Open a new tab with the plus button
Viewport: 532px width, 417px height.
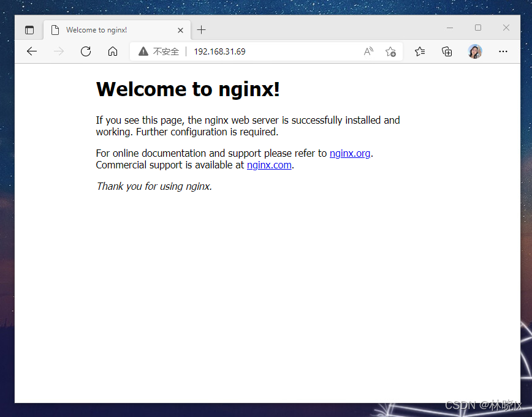[202, 30]
